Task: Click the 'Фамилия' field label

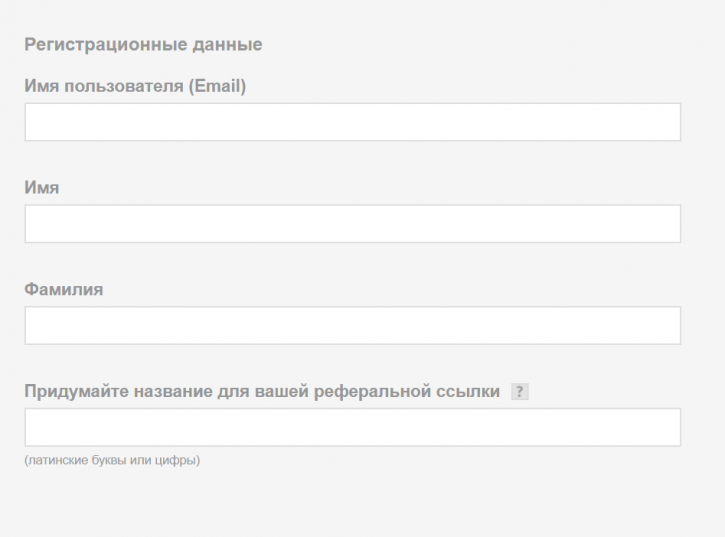Action: pos(64,290)
